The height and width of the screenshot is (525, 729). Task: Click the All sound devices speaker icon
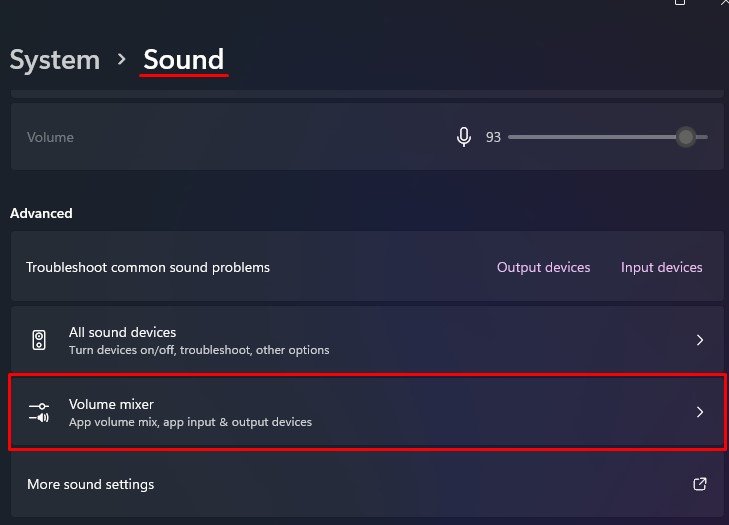[39, 340]
